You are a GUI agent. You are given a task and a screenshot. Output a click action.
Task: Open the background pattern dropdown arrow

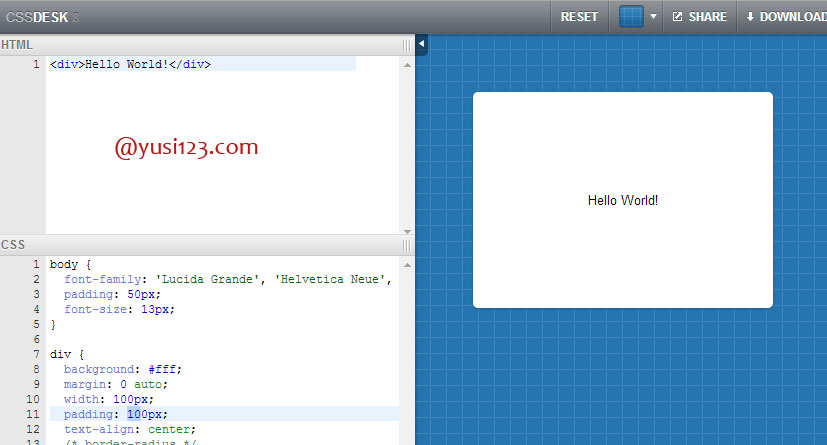pos(653,17)
